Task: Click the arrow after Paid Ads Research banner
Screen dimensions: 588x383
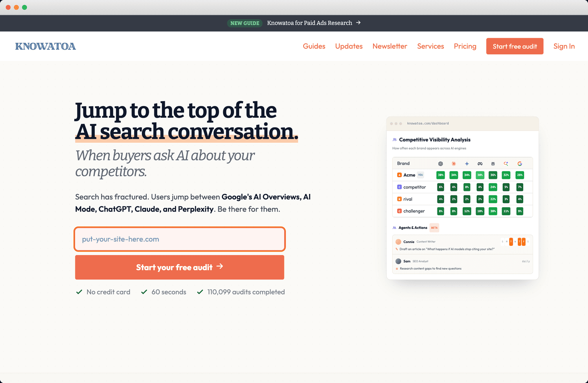Action: pos(358,23)
